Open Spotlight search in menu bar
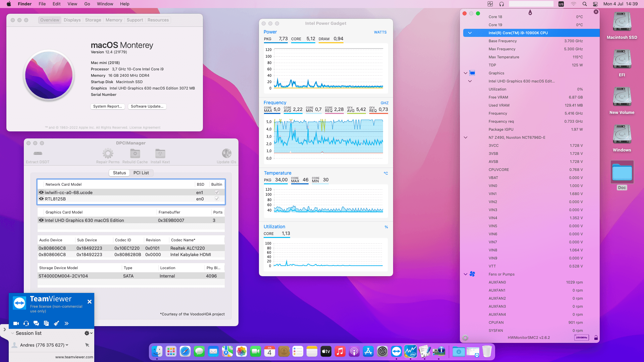 (585, 4)
